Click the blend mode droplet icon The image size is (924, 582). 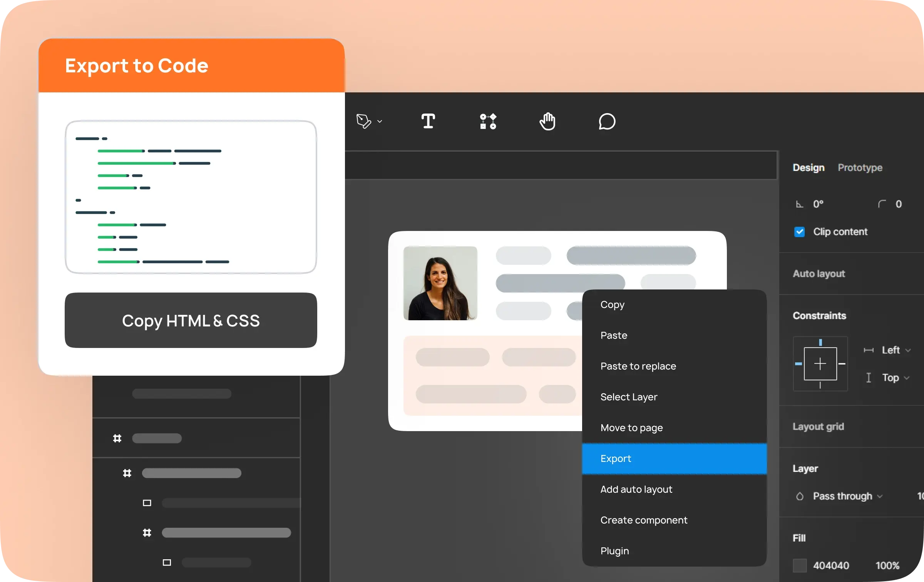[800, 496]
